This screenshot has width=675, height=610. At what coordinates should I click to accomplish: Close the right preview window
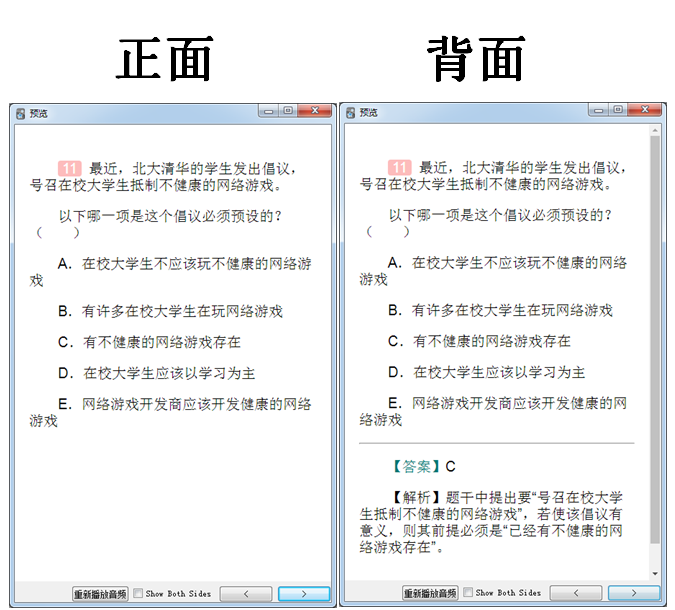click(644, 110)
